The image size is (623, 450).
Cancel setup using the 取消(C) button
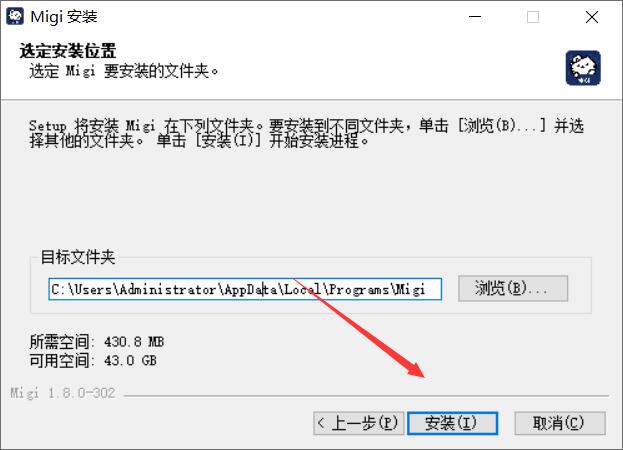[560, 423]
